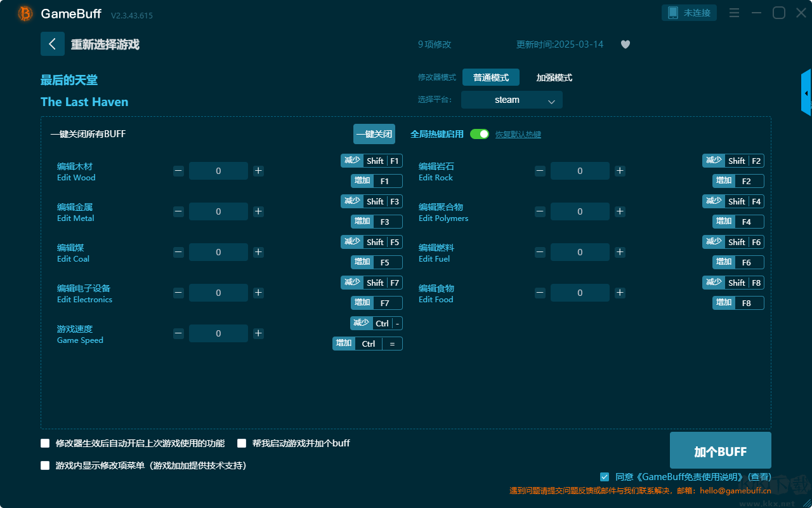The height and width of the screenshot is (508, 812).
Task: Click Edit Fuel decrease hotkey Shift F6
Action: [x=733, y=242]
